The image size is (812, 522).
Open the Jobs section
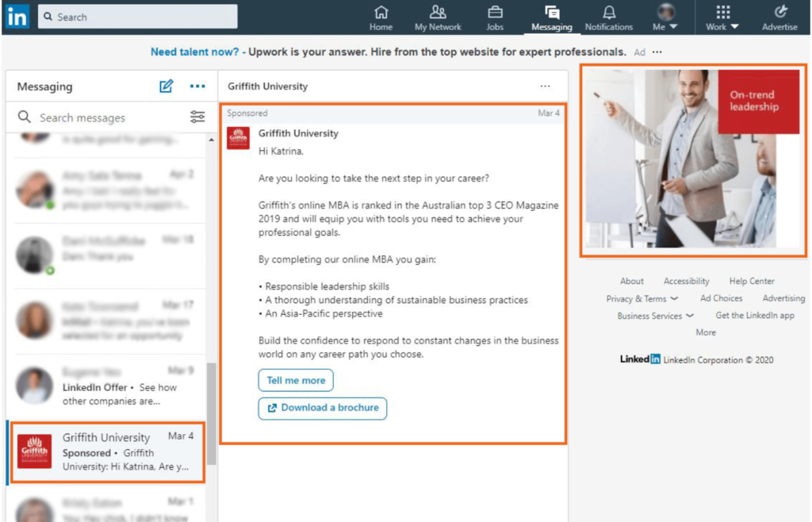pos(495,17)
